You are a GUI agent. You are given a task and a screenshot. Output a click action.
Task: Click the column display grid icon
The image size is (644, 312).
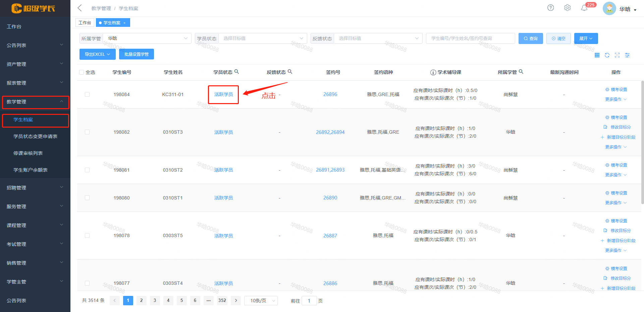pyautogui.click(x=597, y=55)
